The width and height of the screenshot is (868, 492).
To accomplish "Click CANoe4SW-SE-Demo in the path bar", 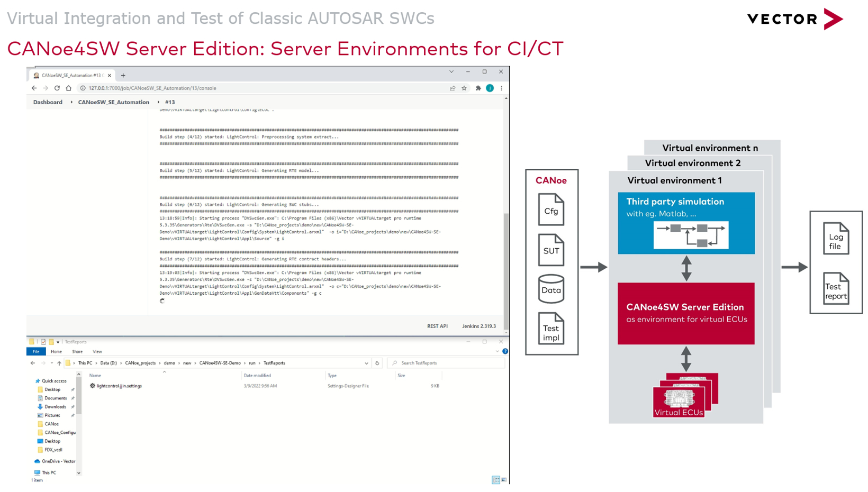I will pyautogui.click(x=220, y=363).
